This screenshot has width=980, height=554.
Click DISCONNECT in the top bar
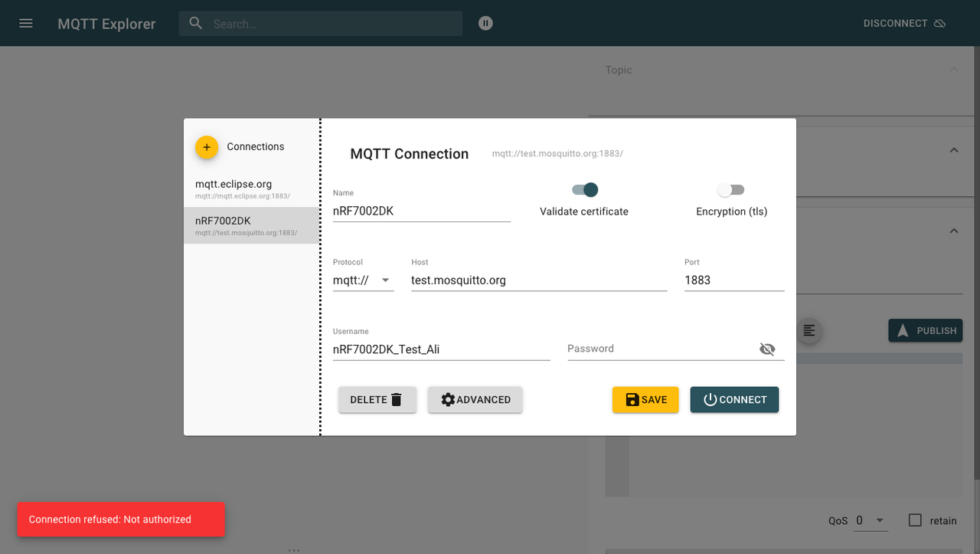[904, 23]
